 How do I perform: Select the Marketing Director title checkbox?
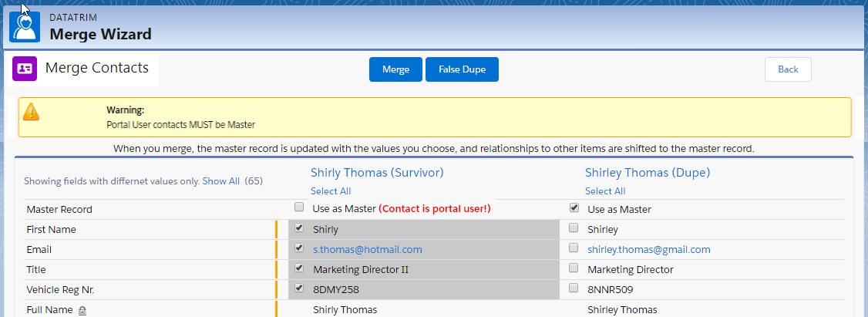[574, 268]
